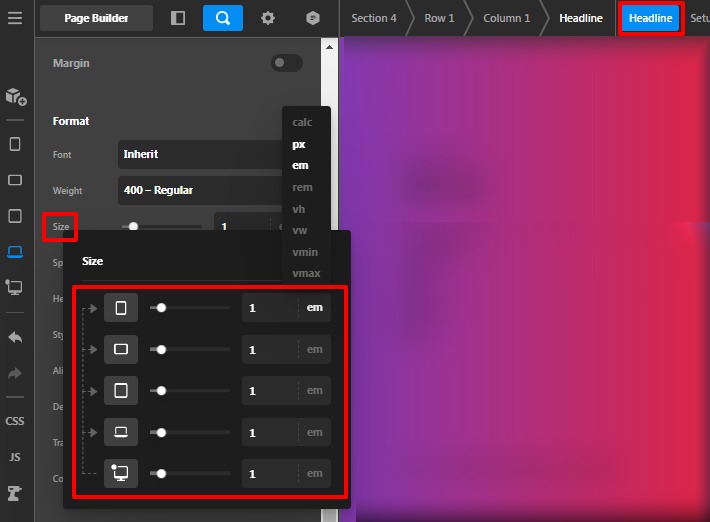The width and height of the screenshot is (710, 522).
Task: Click the add elements cube icon in the sidebar
Action: (x=15, y=97)
